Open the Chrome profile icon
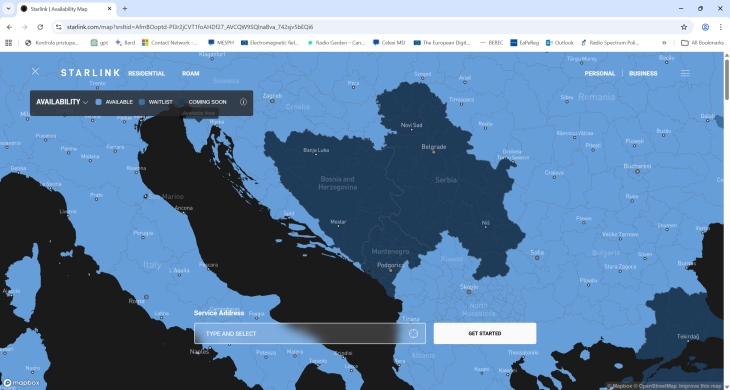The width and height of the screenshot is (730, 390). coord(705,27)
